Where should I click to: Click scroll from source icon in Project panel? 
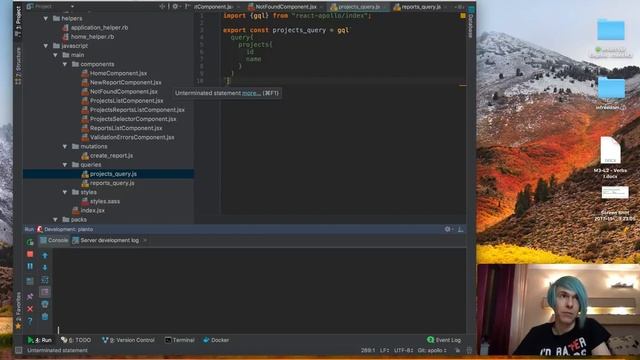[162, 6]
